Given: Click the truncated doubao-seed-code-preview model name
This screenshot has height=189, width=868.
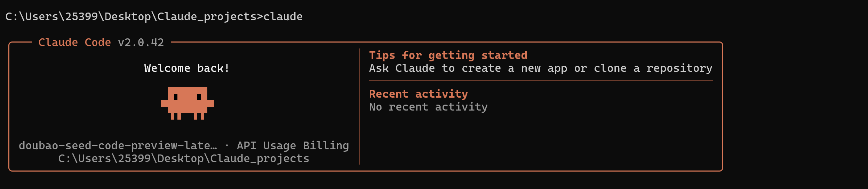Looking at the screenshot, I should [118, 146].
